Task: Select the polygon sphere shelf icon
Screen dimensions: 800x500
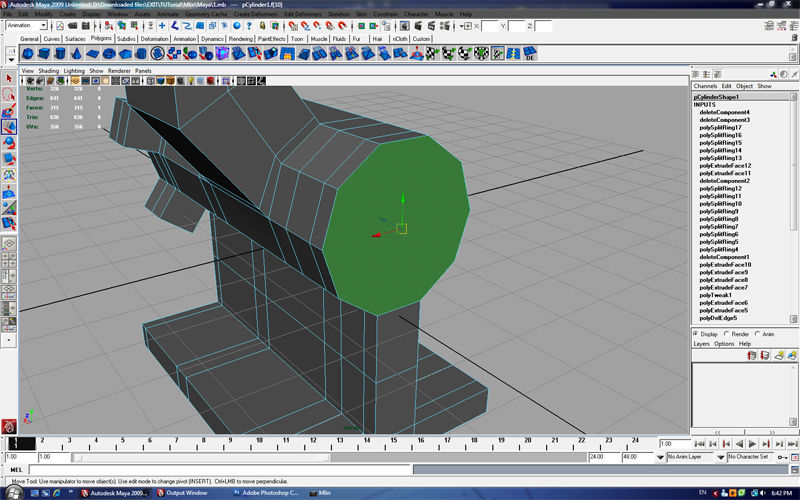Action: 29,54
